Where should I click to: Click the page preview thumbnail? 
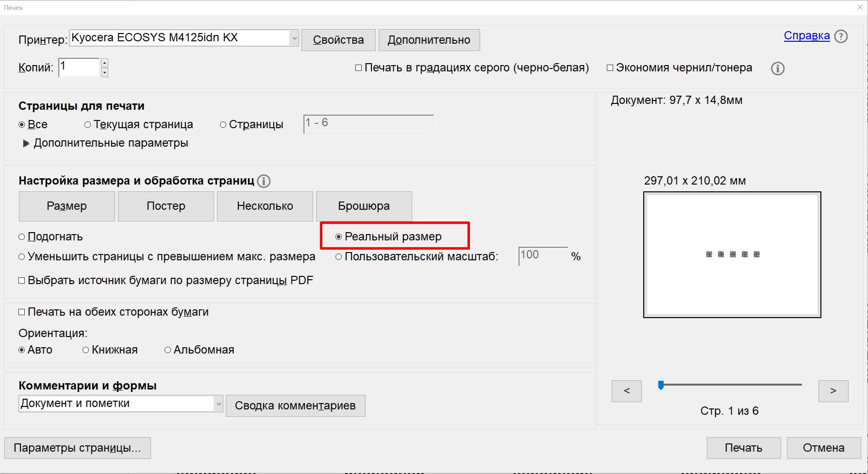point(732,254)
